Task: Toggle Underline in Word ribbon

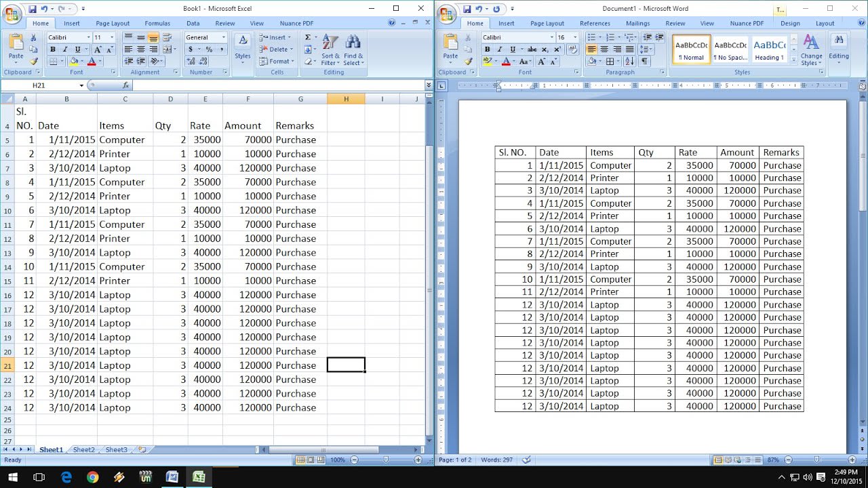Action: [513, 49]
